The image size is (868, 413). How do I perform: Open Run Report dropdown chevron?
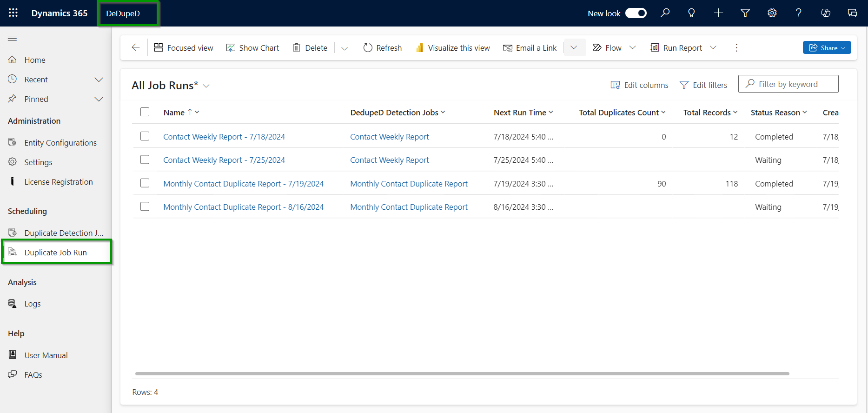pos(713,47)
